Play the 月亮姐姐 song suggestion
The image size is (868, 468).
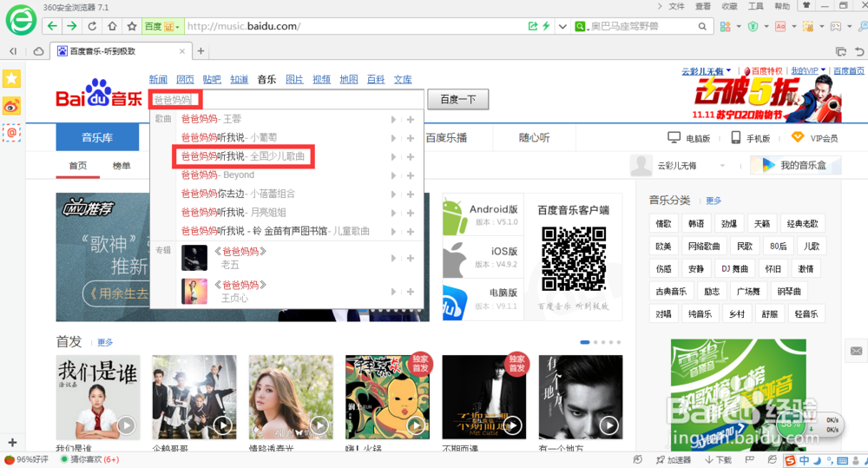[x=393, y=213]
